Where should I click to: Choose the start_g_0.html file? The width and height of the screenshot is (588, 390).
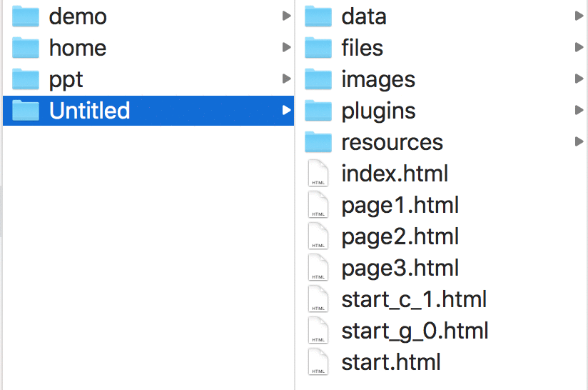415,332
